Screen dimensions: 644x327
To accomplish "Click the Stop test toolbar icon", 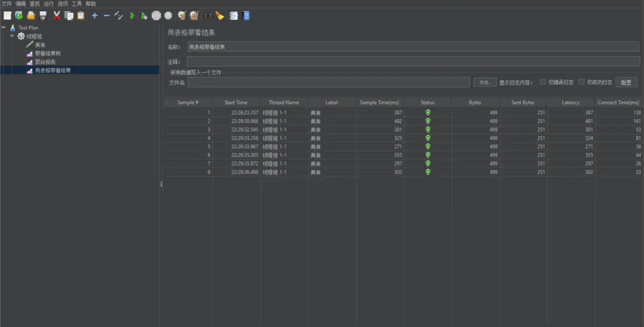I will point(156,16).
